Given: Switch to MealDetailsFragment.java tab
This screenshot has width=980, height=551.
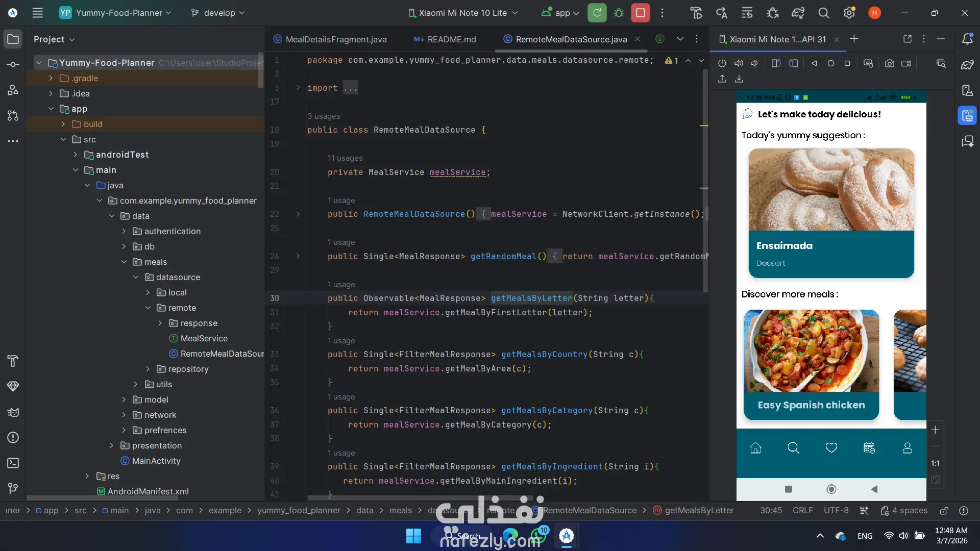Looking at the screenshot, I should click(335, 39).
